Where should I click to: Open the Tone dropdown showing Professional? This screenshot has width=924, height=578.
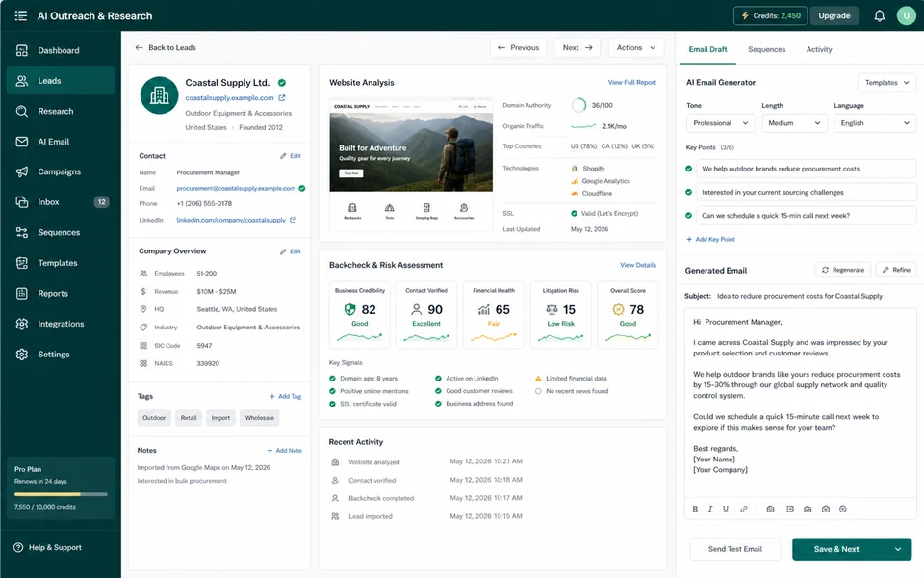[720, 123]
